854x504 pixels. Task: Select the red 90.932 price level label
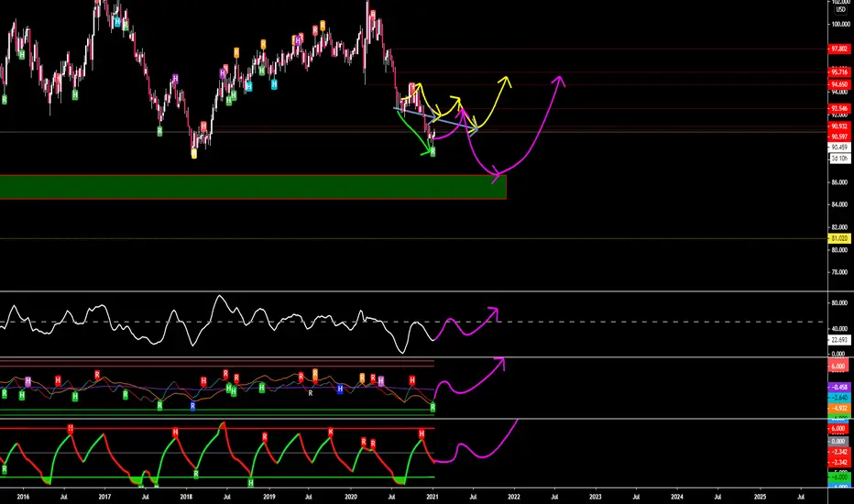tap(839, 126)
